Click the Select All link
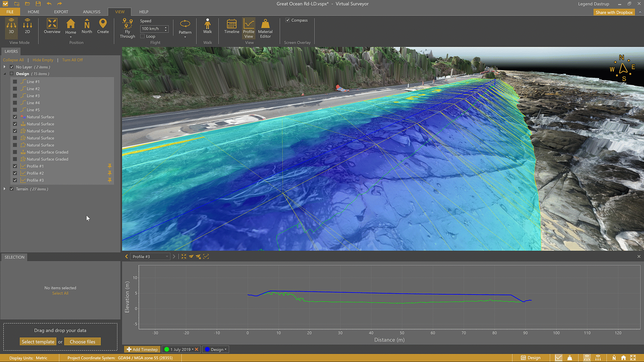 click(x=60, y=293)
